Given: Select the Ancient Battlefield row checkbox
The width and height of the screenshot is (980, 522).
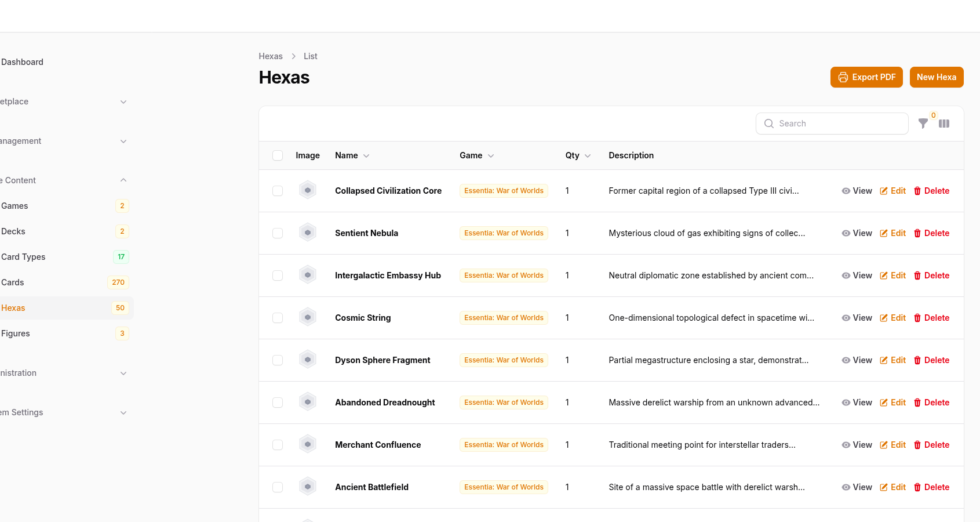Looking at the screenshot, I should click(278, 487).
